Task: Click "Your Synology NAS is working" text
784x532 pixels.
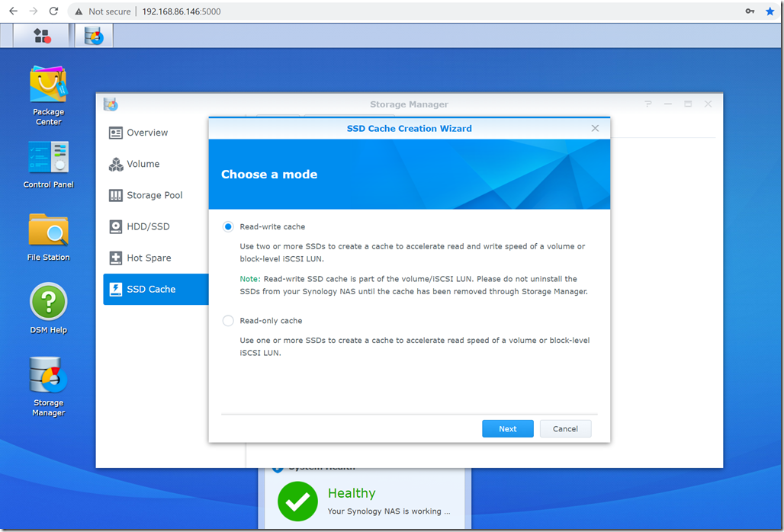Action: click(x=389, y=511)
